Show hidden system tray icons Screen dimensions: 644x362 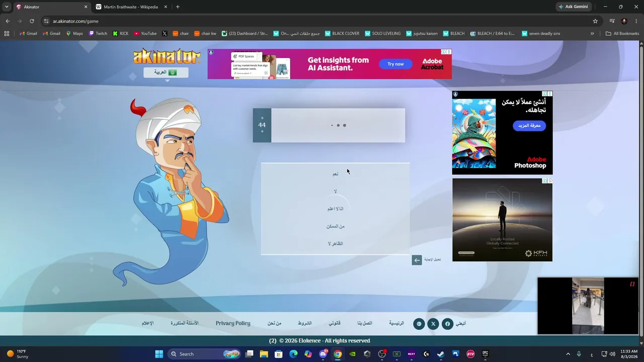coord(568,354)
